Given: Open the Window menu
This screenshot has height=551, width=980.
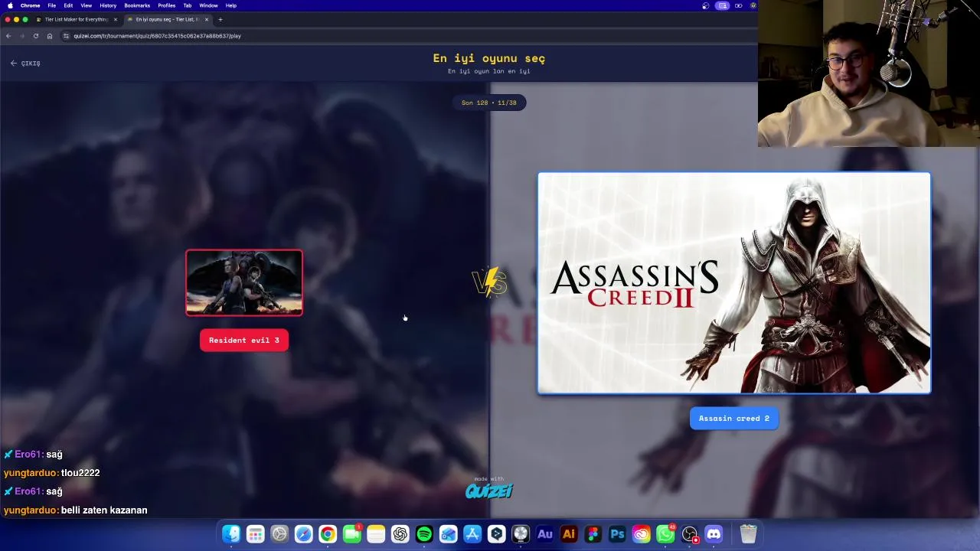Looking at the screenshot, I should coord(208,5).
